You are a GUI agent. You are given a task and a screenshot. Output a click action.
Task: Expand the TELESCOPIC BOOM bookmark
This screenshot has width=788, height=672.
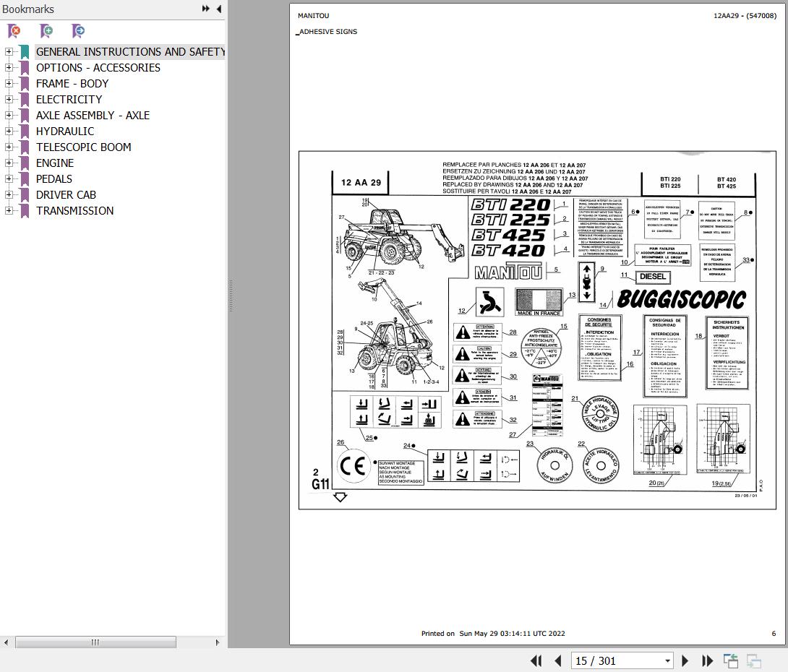point(9,147)
